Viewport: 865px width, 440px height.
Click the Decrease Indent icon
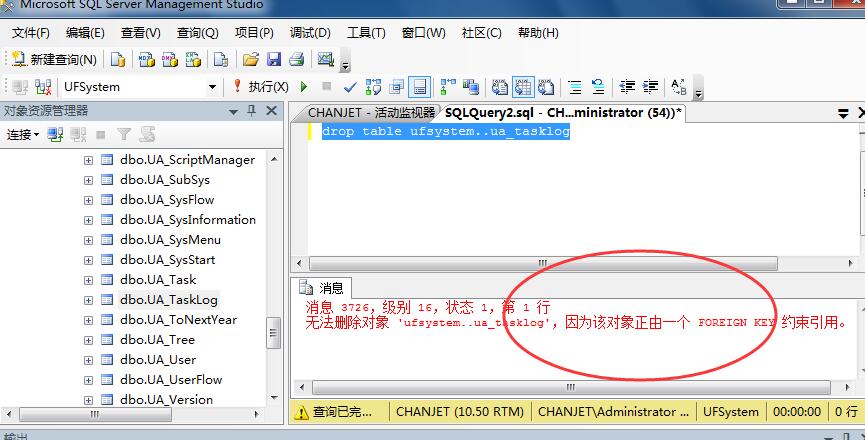click(x=627, y=87)
